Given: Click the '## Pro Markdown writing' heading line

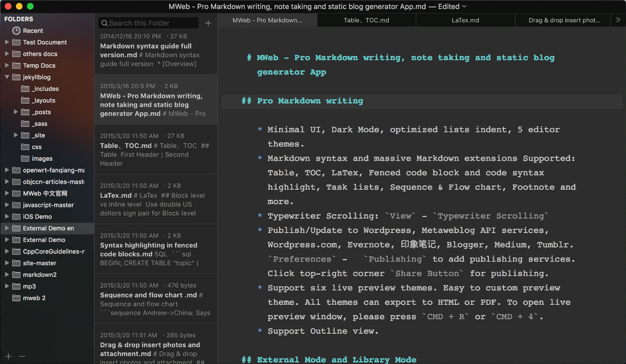Looking at the screenshot, I should click(302, 101).
